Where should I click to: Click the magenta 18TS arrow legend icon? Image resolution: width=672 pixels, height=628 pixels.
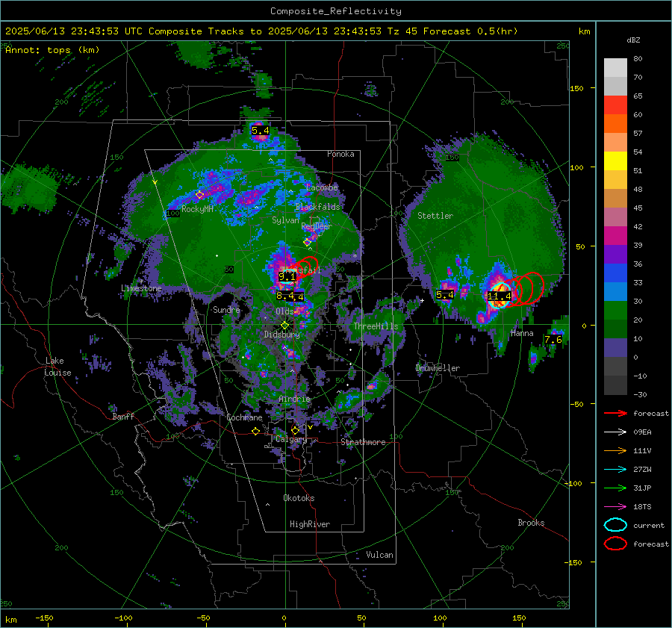pos(615,507)
